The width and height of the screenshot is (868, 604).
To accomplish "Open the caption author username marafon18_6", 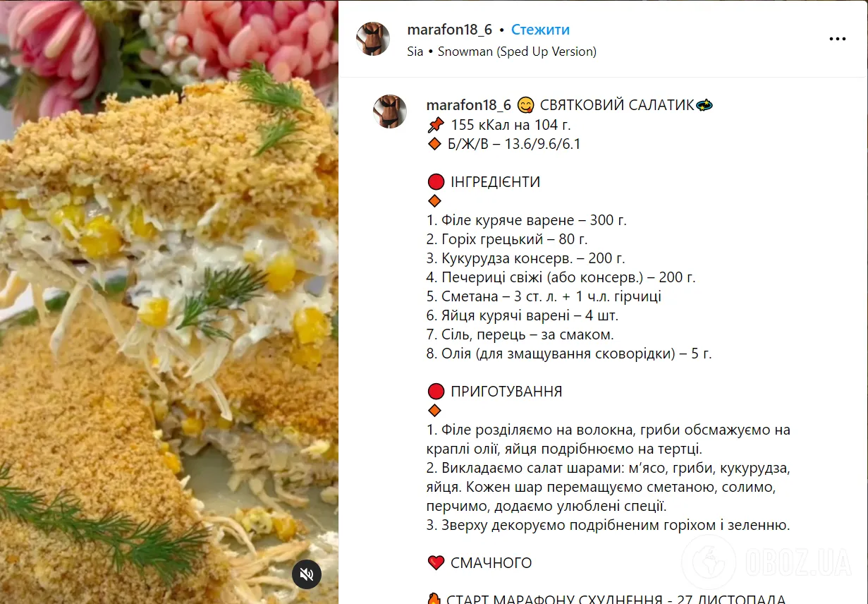I will tap(469, 105).
